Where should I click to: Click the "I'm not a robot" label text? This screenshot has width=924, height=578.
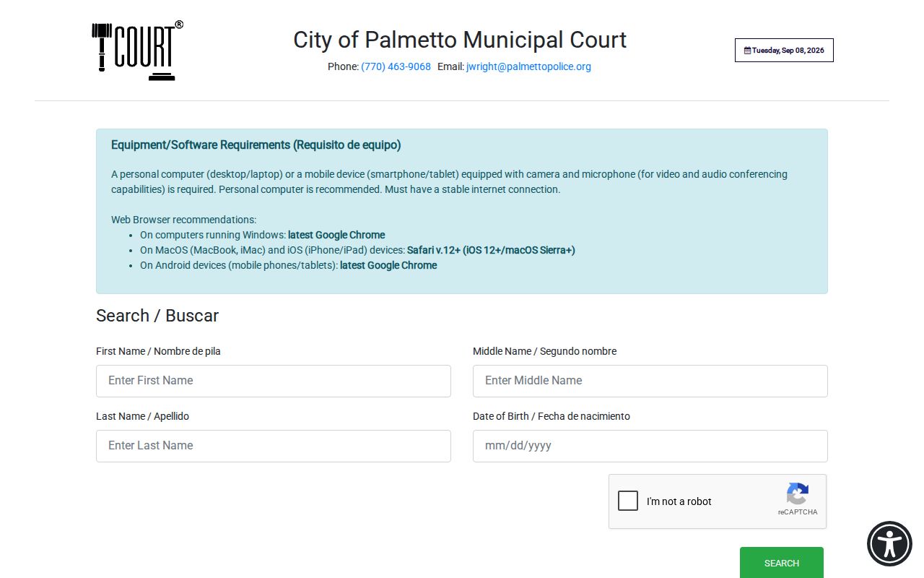coord(679,501)
